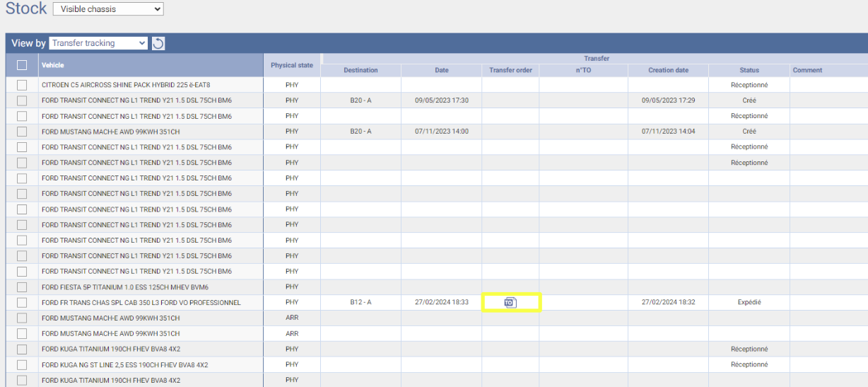This screenshot has height=387, width=868.
Task: Click the Transfer order column header
Action: pos(510,70)
